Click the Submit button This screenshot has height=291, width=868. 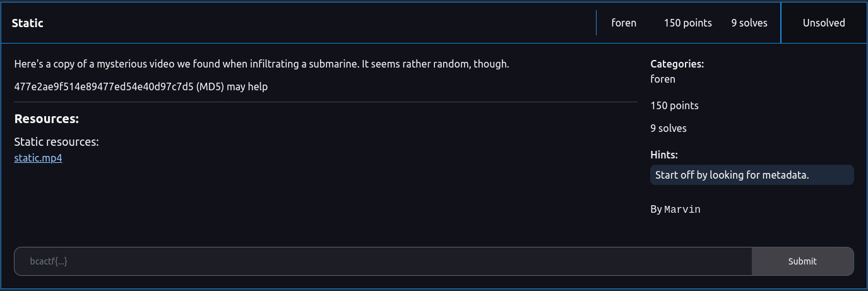pos(802,261)
